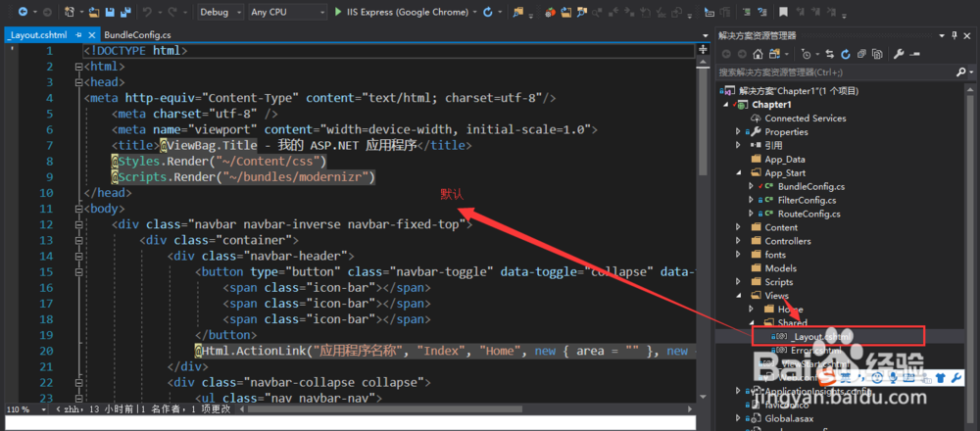Collapse the Views folder
The width and height of the screenshot is (980, 431).
739,296
